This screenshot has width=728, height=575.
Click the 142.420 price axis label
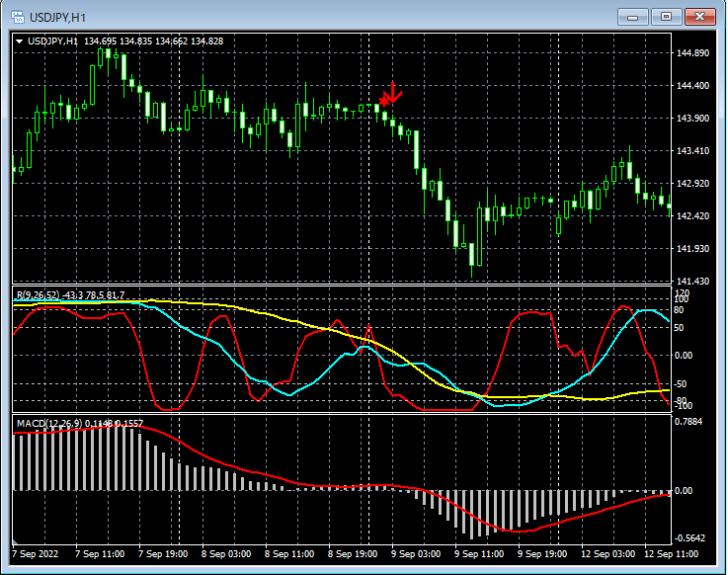point(693,216)
